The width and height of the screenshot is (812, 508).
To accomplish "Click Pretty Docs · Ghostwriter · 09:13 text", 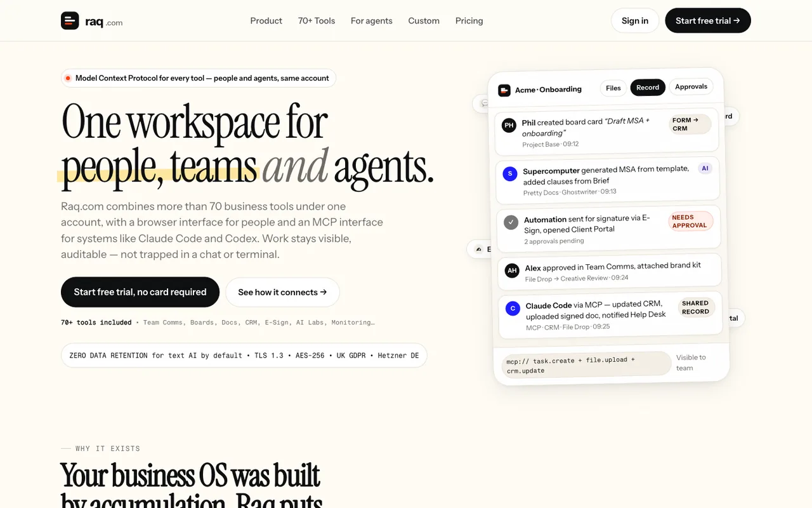I will (x=570, y=192).
